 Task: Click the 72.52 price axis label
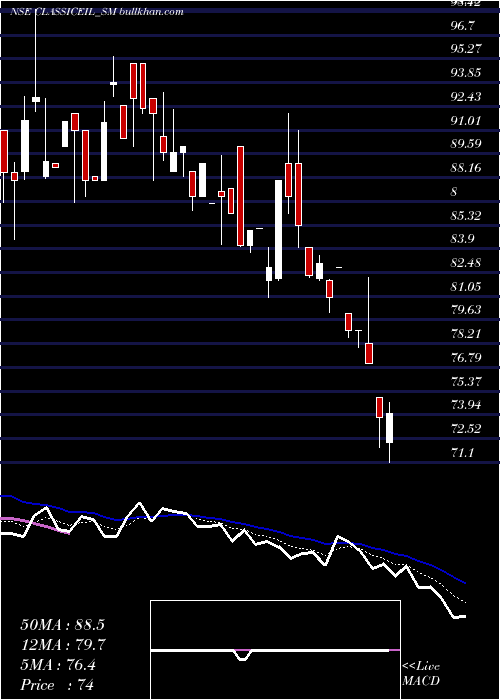tap(467, 429)
